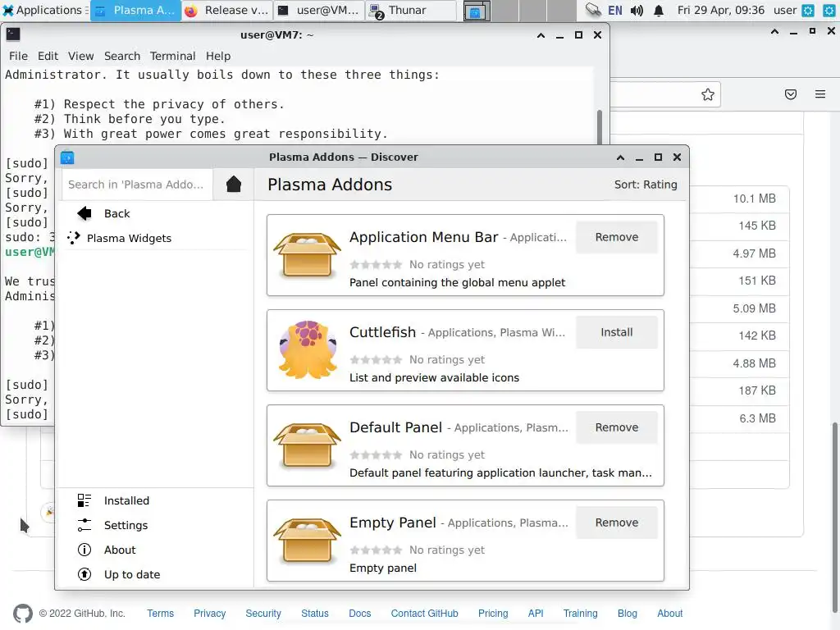
Task: Click the notification bell icon
Action: click(x=659, y=10)
